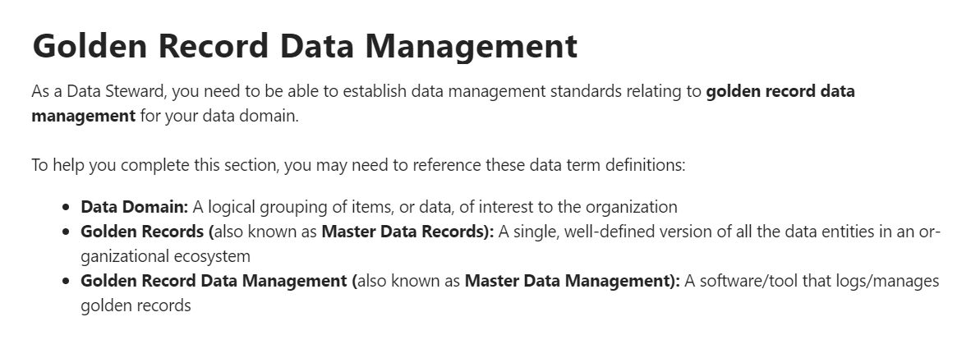Click the first bullet point marker

[x=67, y=207]
